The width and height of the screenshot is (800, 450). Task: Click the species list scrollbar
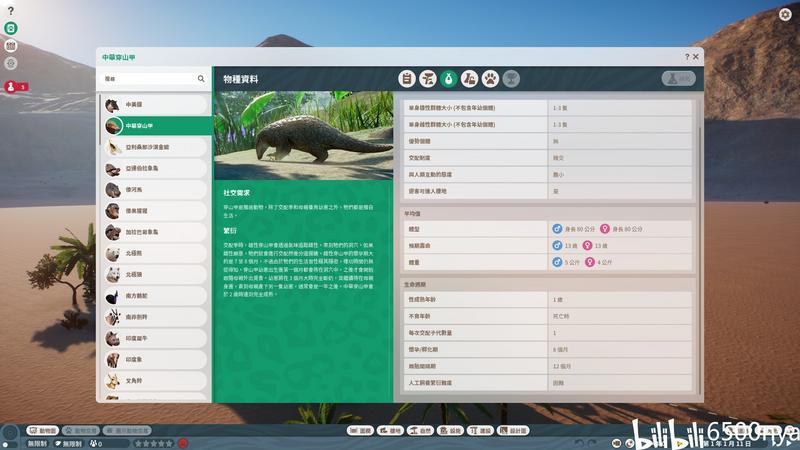tap(100, 120)
